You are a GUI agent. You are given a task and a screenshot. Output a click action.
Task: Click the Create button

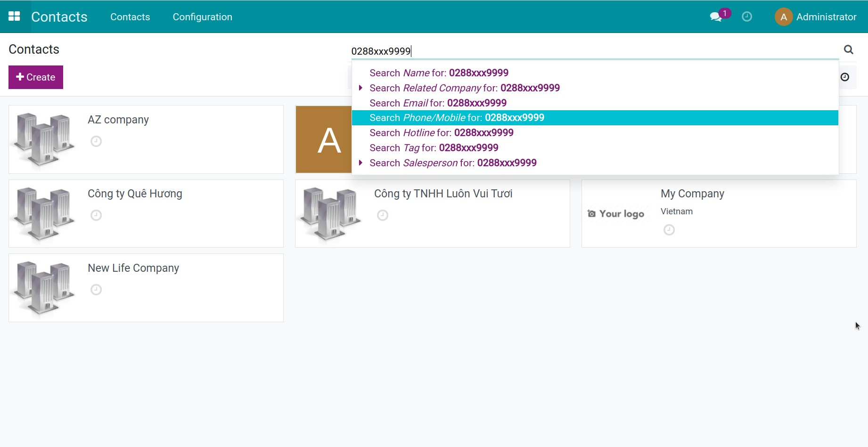(36, 77)
